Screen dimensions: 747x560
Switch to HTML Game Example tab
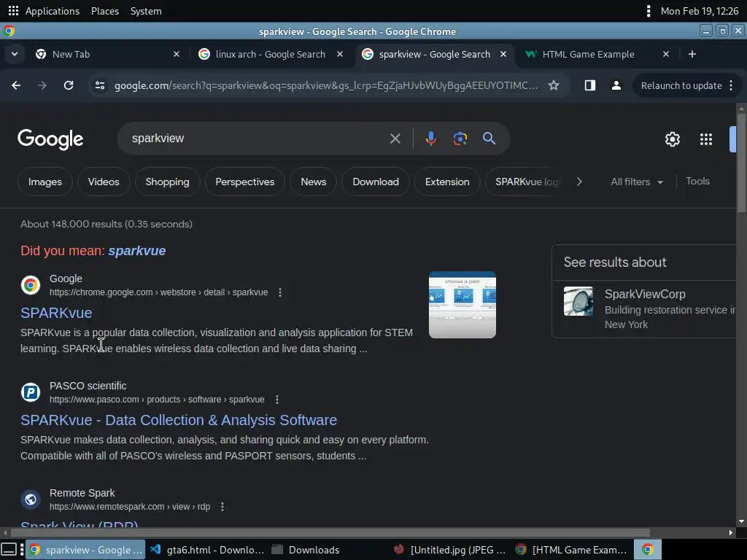[598, 54]
